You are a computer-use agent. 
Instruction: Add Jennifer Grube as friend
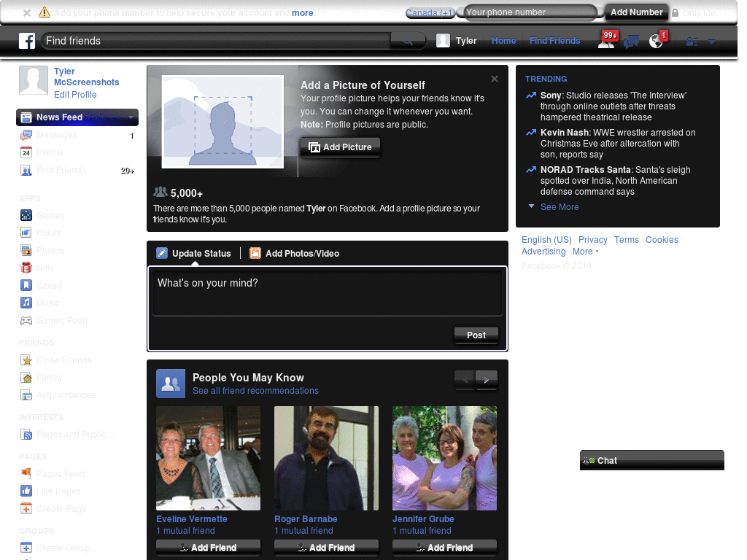point(444,548)
